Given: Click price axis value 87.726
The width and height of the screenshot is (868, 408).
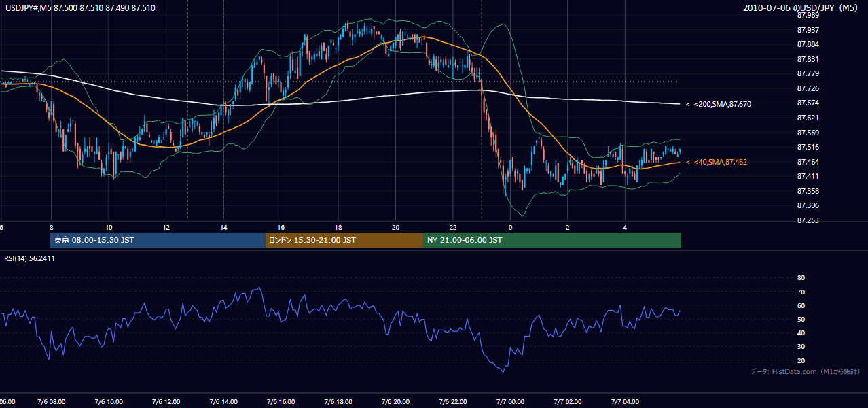Looking at the screenshot, I should [808, 88].
